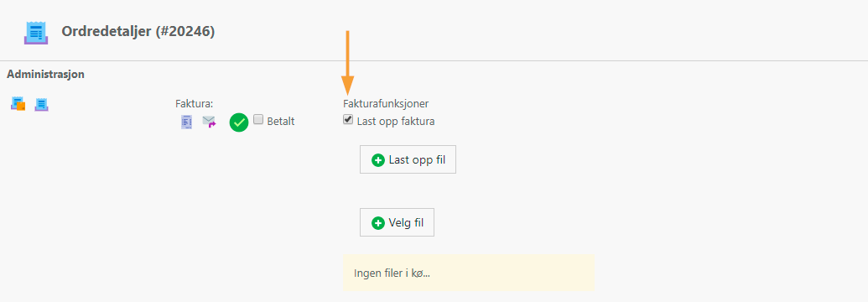
Task: Click the Administrasjon section heading
Action: click(x=45, y=74)
